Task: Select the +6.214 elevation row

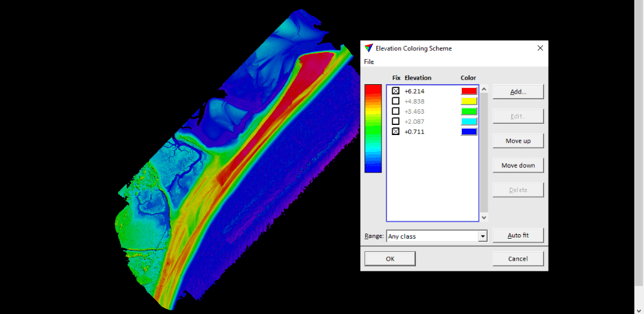Action: pyautogui.click(x=432, y=91)
